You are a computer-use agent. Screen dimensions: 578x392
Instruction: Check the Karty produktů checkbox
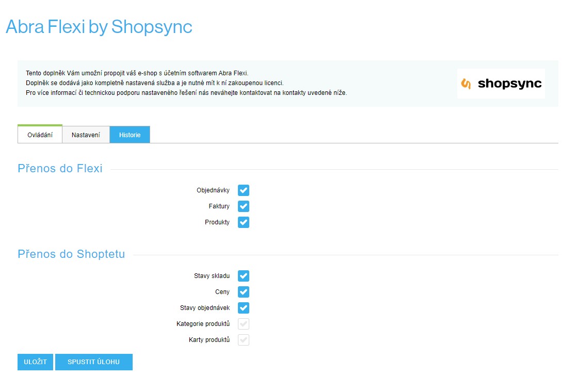tap(243, 340)
